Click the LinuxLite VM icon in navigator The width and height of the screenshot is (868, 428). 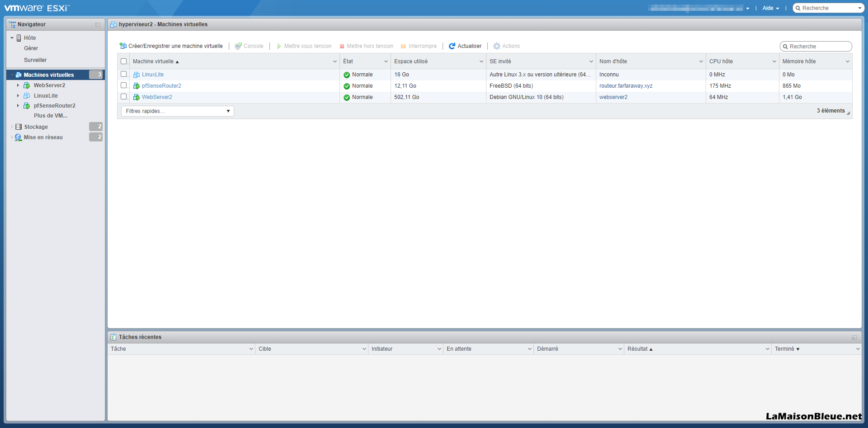pyautogui.click(x=27, y=96)
